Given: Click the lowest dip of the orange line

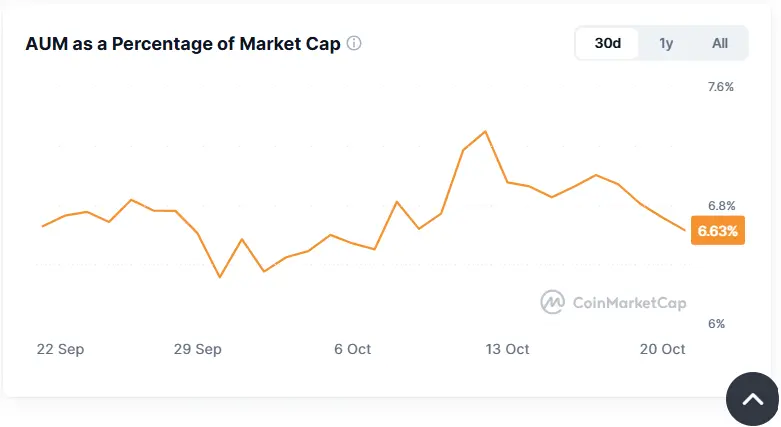Looking at the screenshot, I should click(220, 277).
